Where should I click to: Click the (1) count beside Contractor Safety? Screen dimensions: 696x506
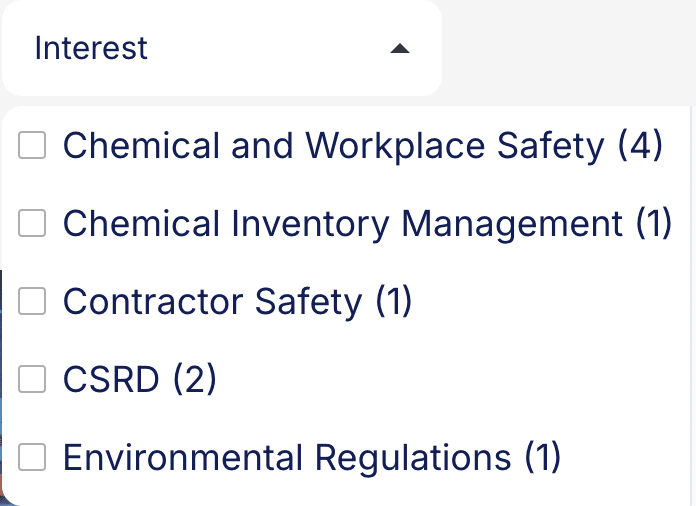tap(393, 301)
